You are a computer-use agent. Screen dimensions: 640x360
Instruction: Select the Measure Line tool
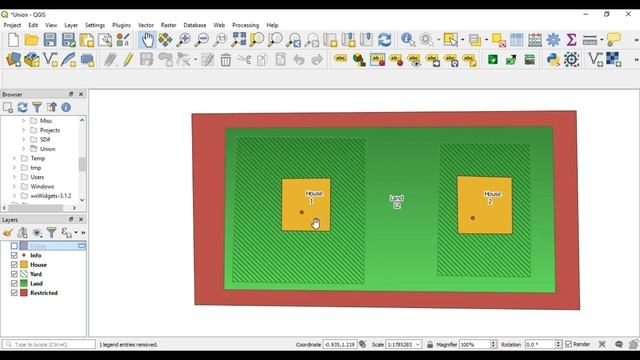(590, 40)
